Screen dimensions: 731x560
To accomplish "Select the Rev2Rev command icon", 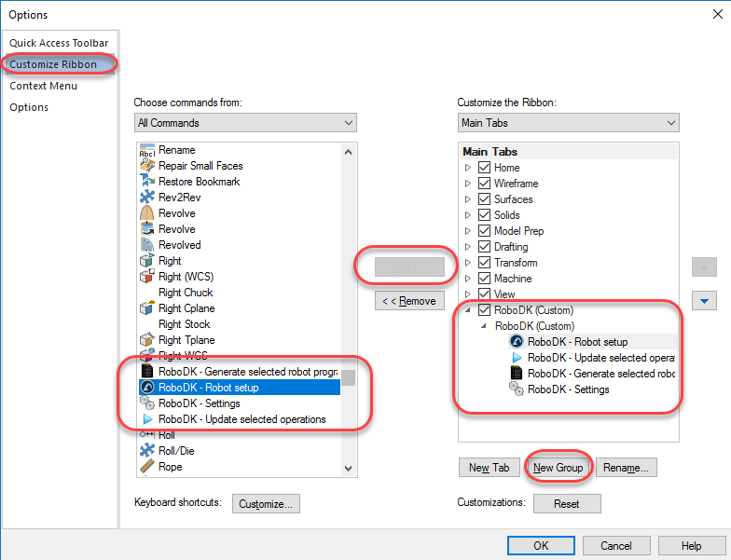I will point(146,198).
